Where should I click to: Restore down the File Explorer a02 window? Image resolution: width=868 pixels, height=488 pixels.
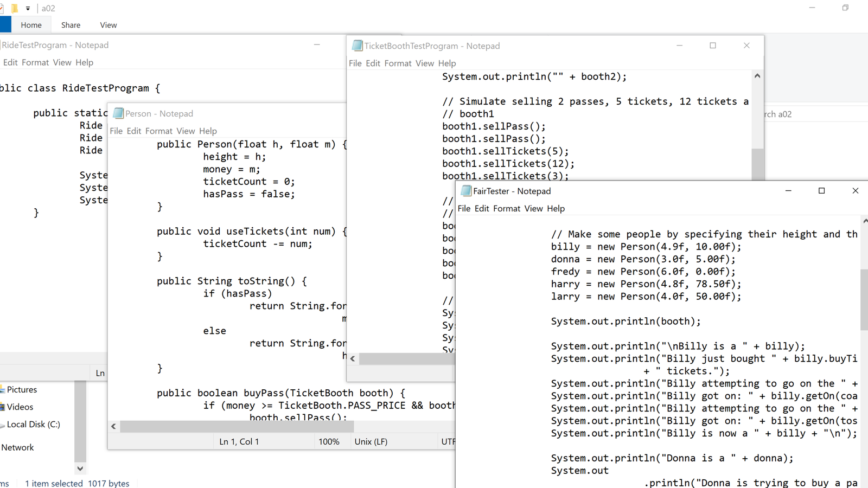click(x=845, y=8)
